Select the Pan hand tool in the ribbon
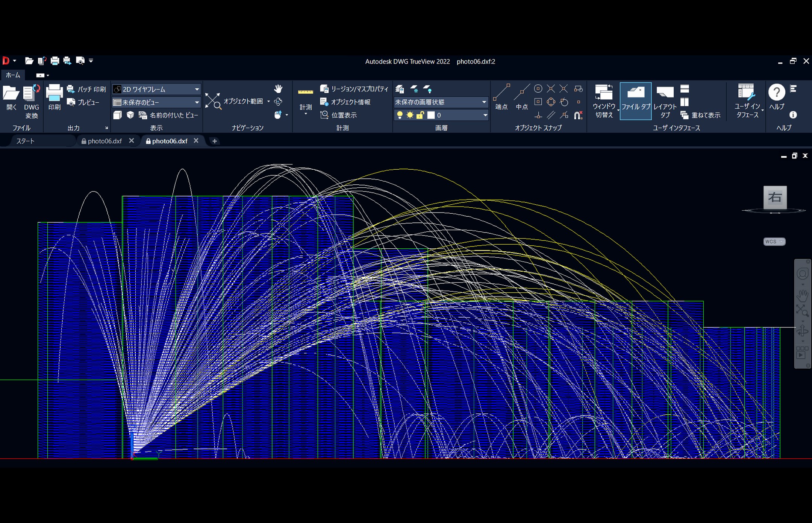This screenshot has height=523, width=812. (x=278, y=89)
